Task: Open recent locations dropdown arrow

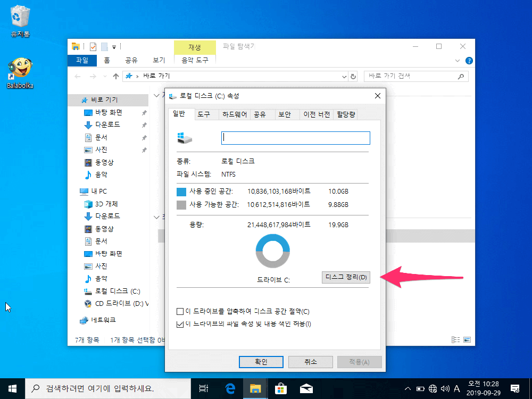Action: (x=105, y=77)
